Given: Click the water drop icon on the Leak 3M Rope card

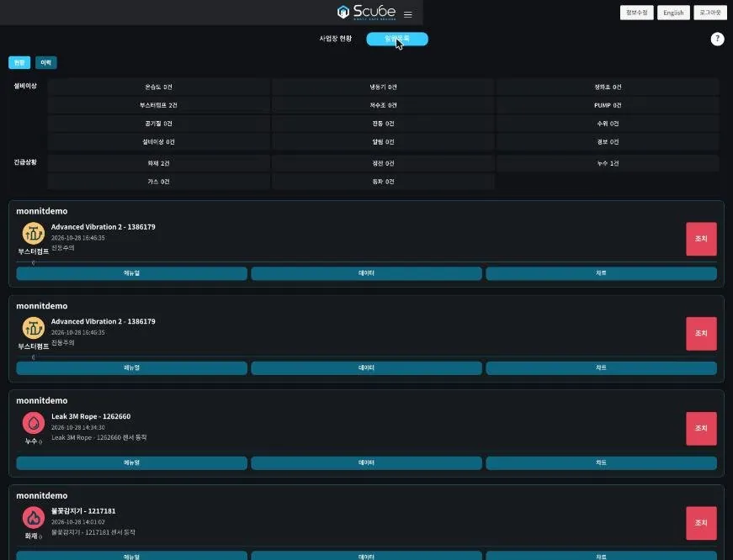Looking at the screenshot, I should 34,423.
